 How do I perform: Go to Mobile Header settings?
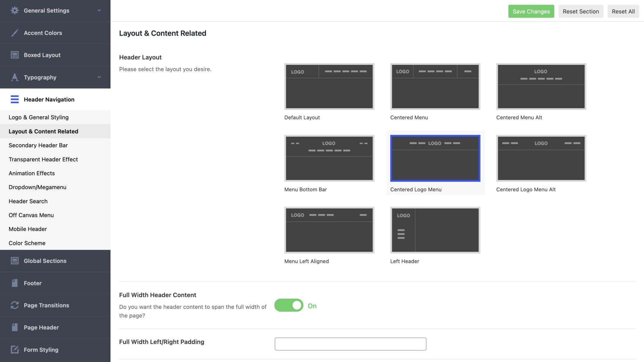pos(55,229)
